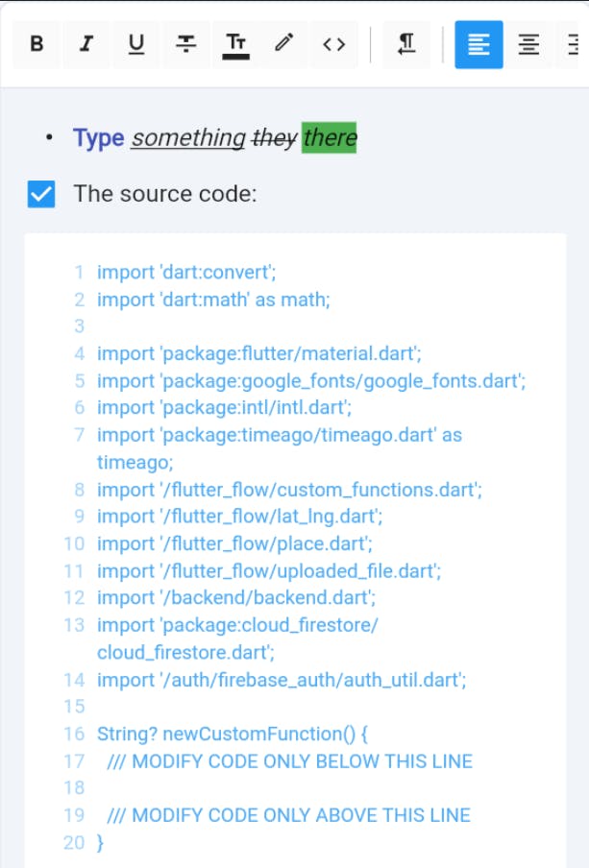
Task: Center align the text
Action: coord(528,44)
